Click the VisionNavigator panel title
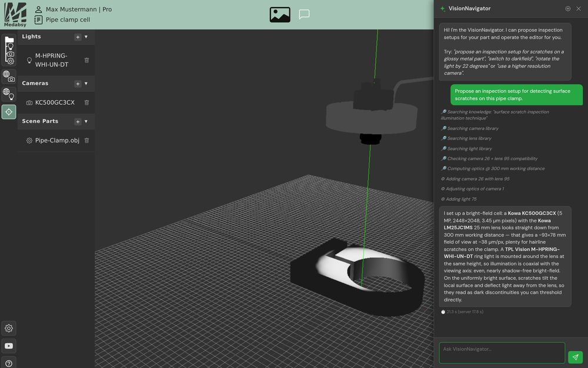 [x=469, y=9]
